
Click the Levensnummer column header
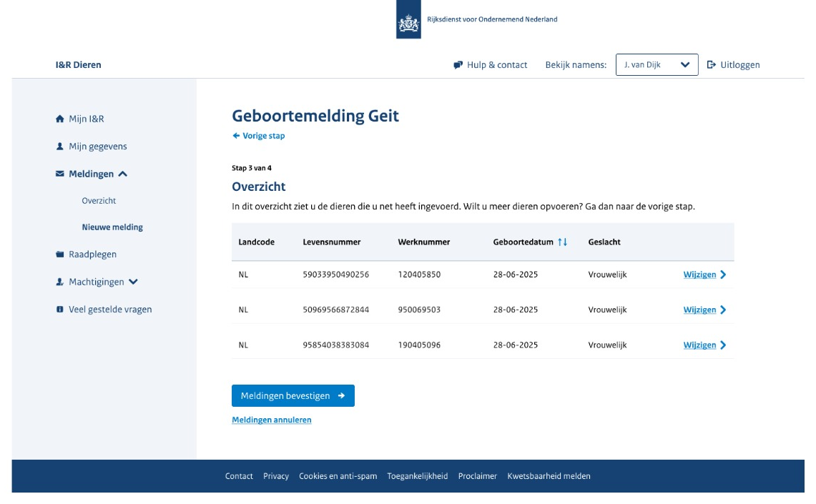(332, 242)
